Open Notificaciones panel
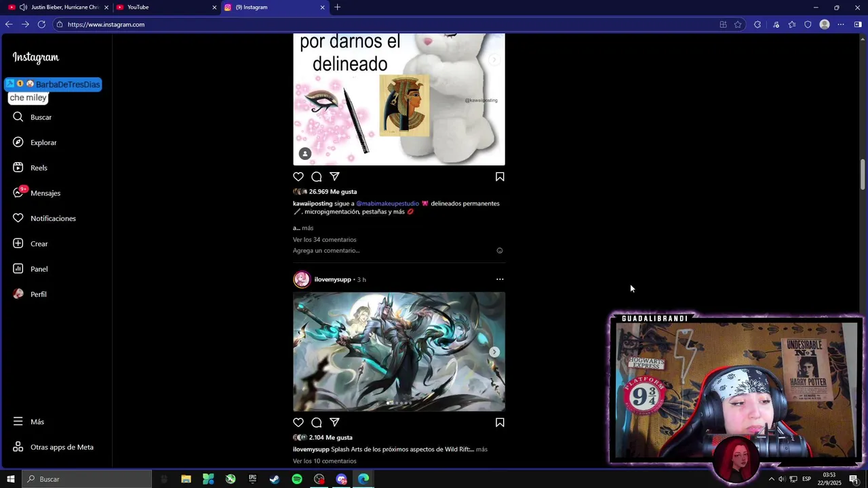 pyautogui.click(x=44, y=218)
